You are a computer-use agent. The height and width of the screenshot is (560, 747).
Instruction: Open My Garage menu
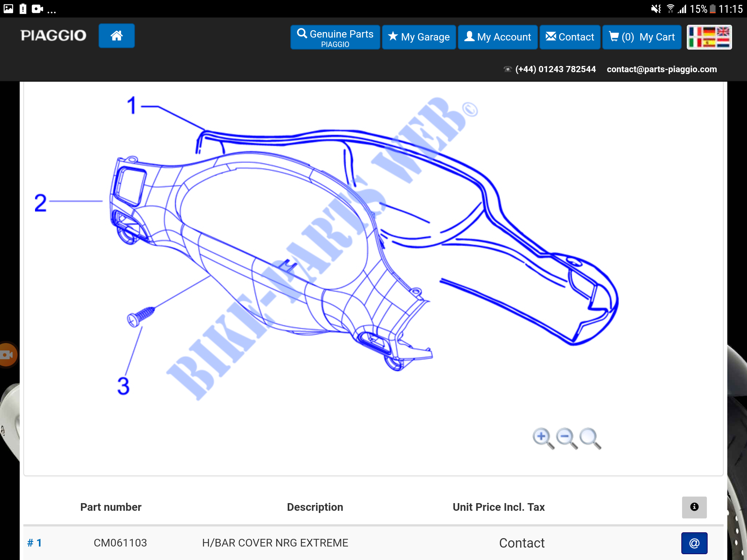tap(419, 37)
